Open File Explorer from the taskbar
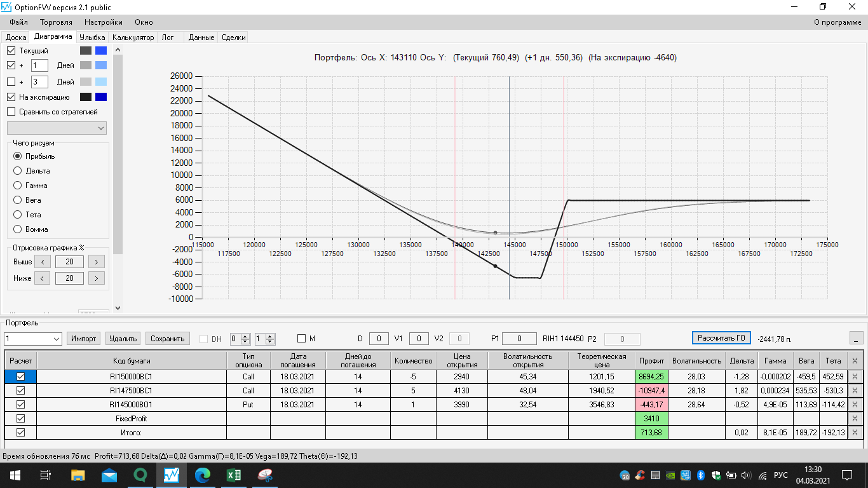Image resolution: width=868 pixels, height=488 pixels. pos(78,475)
